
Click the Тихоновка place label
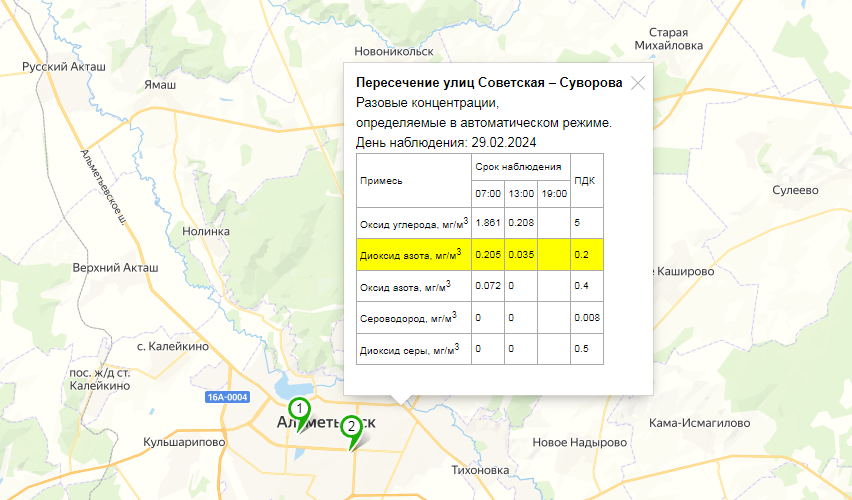pos(480,470)
